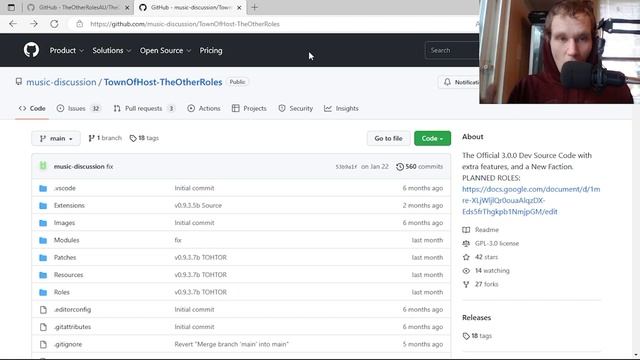Viewport: 640px width, 360px height.
Task: Open the .gitignore file
Action: pyautogui.click(x=68, y=344)
